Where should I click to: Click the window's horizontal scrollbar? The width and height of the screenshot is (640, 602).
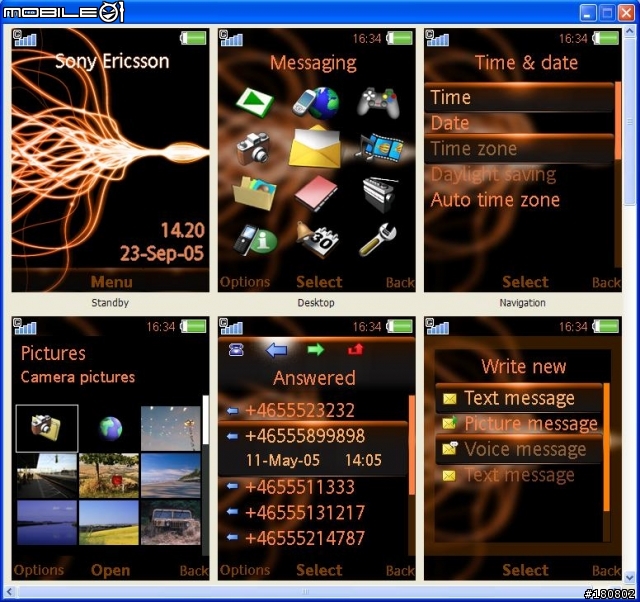click(305, 591)
